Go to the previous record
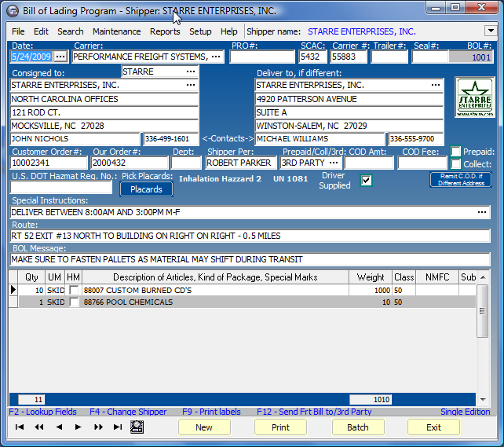 coord(59,427)
